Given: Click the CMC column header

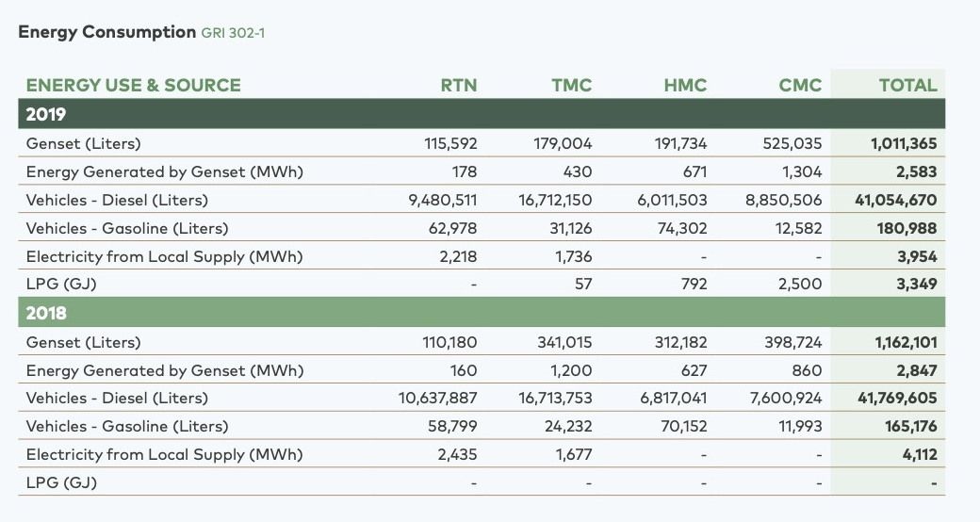Looking at the screenshot, I should coord(800,85).
